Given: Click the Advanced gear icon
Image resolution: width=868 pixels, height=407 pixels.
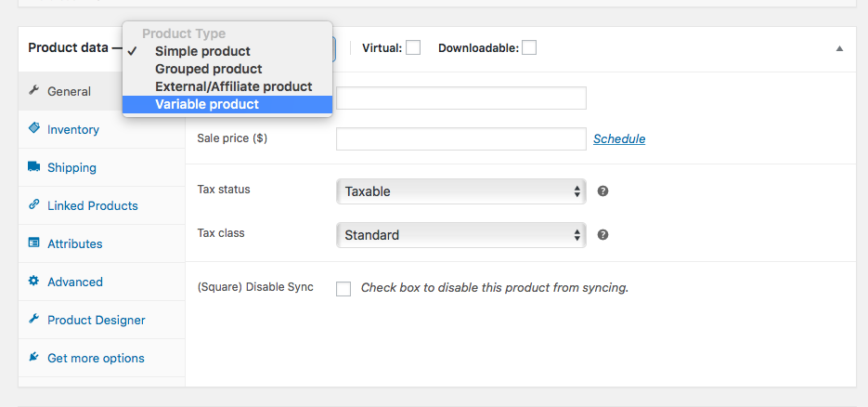Looking at the screenshot, I should pos(34,282).
